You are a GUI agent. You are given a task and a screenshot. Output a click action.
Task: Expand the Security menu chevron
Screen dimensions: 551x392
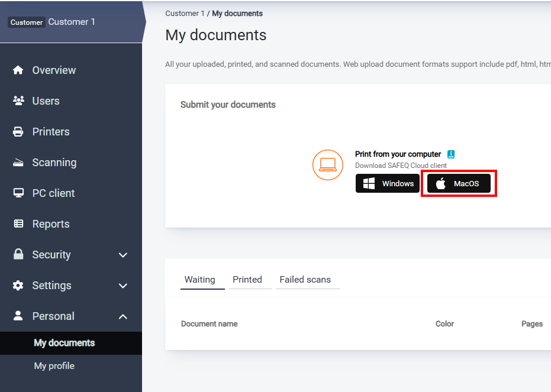[x=123, y=255]
